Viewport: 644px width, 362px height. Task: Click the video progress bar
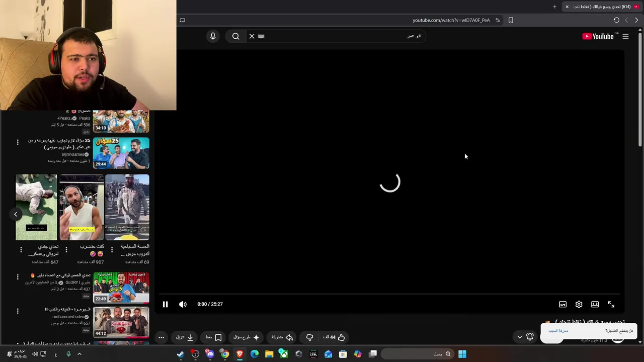(x=390, y=295)
